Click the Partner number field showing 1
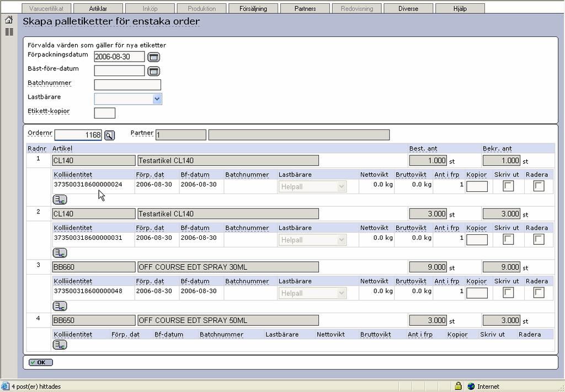The image size is (565, 392). pos(181,135)
